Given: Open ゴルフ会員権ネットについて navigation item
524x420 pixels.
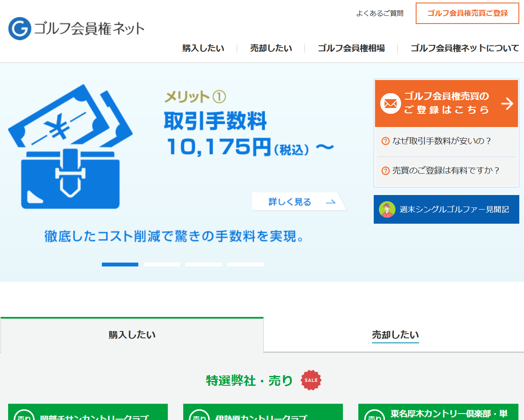Looking at the screenshot, I should [x=464, y=48].
